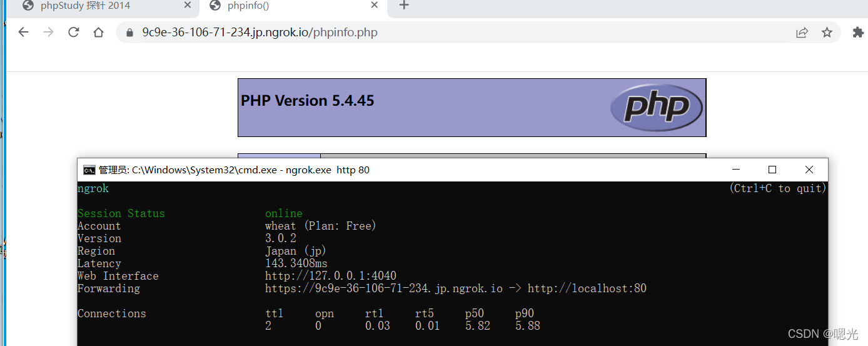The image size is (868, 346).
Task: Open a new browser tab
Action: [404, 6]
